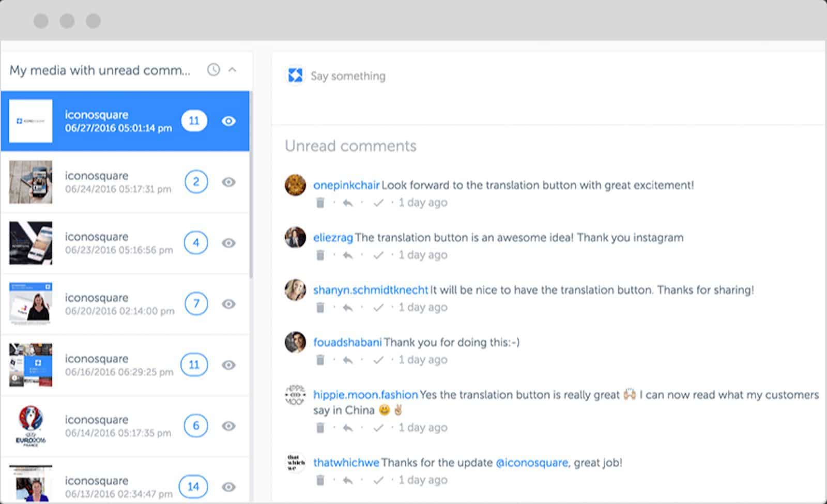Click the 11 unread badge on the 06/27/2016 post

coord(194,121)
